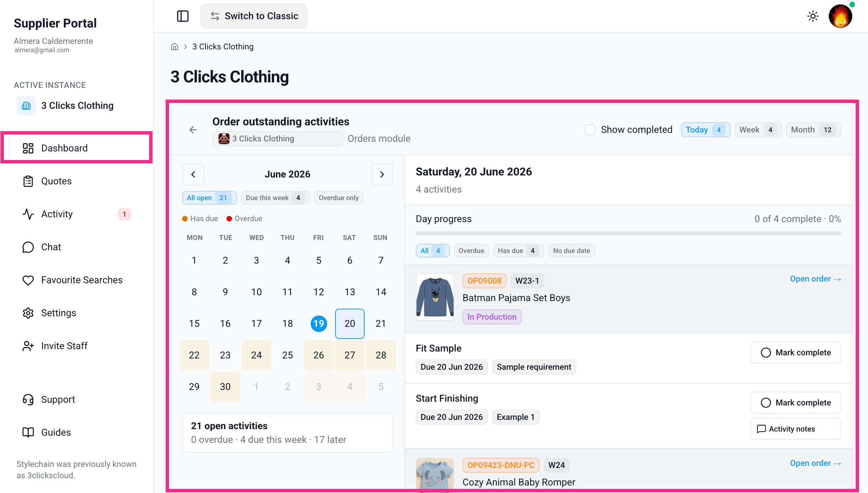The image size is (868, 493).
Task: Open the Dashboard sidebar item
Action: (76, 148)
